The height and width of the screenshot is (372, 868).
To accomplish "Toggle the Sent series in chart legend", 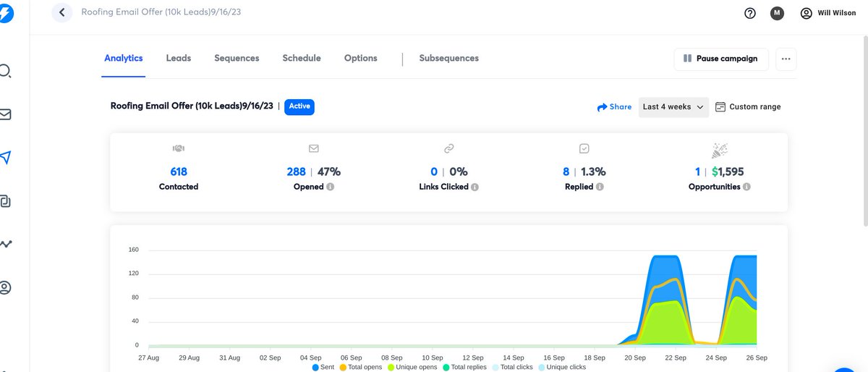I will 324,368.
